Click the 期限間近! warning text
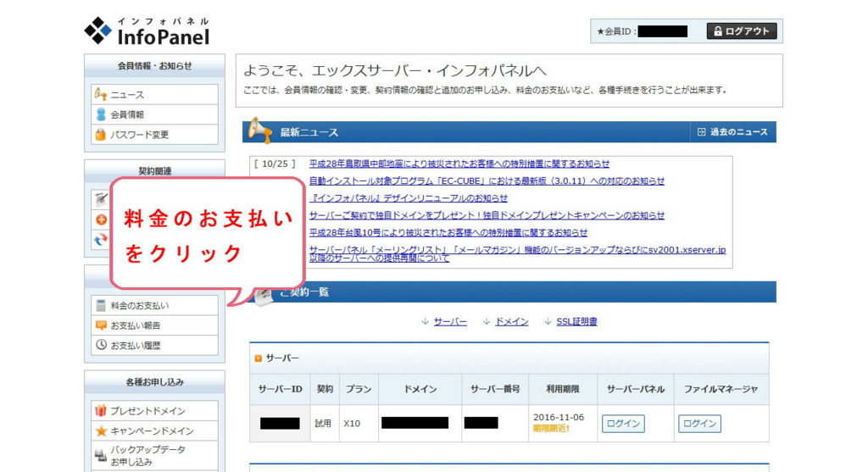 click(551, 428)
